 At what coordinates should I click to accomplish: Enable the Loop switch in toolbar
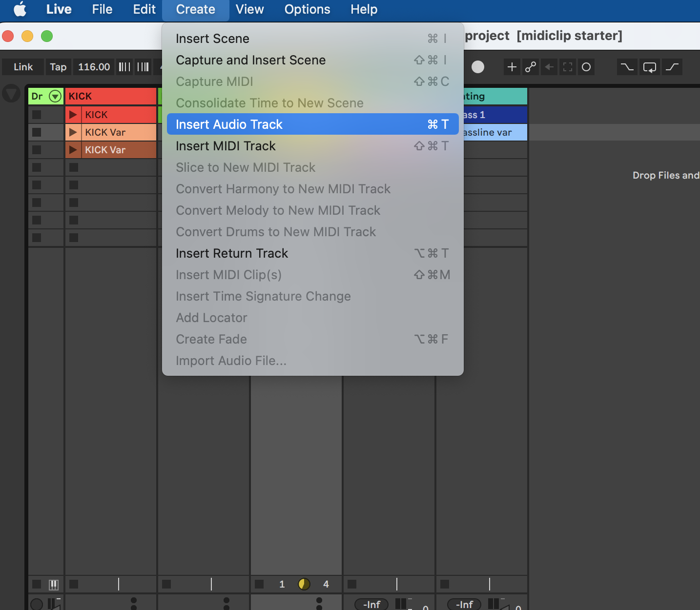click(x=649, y=67)
